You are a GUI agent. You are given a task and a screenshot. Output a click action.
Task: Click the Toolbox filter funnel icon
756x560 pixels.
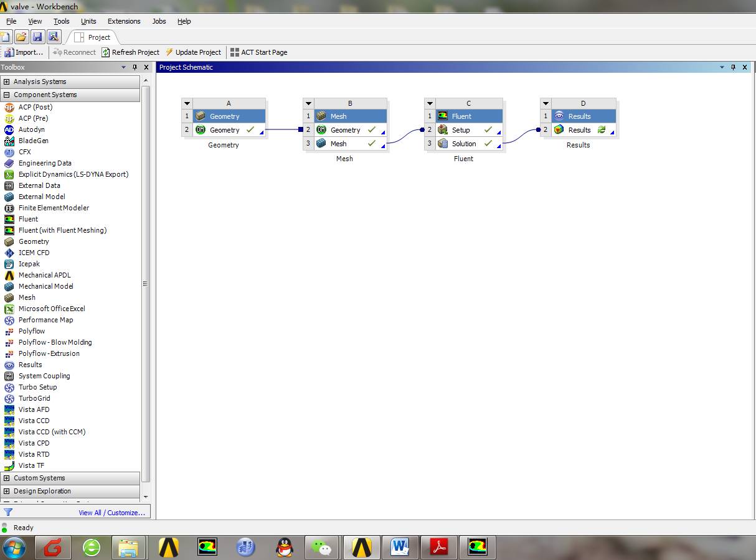click(8, 512)
